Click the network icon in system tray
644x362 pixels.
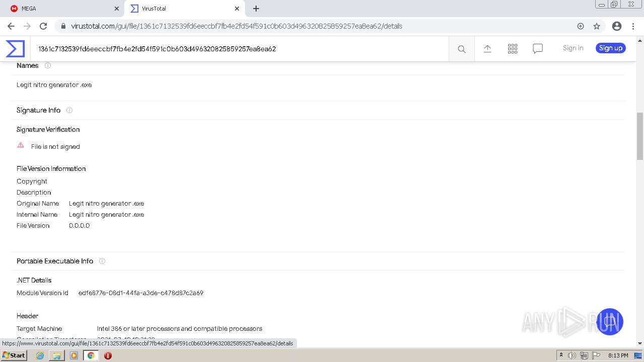(x=584, y=355)
